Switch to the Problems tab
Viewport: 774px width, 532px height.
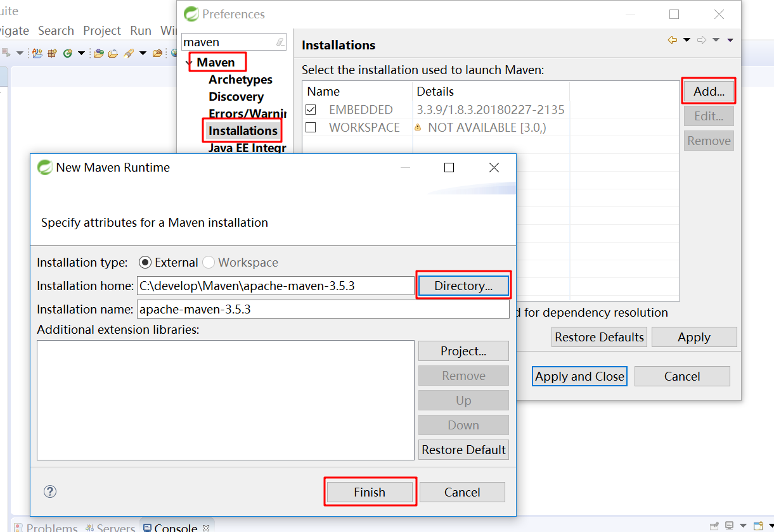[45, 528]
